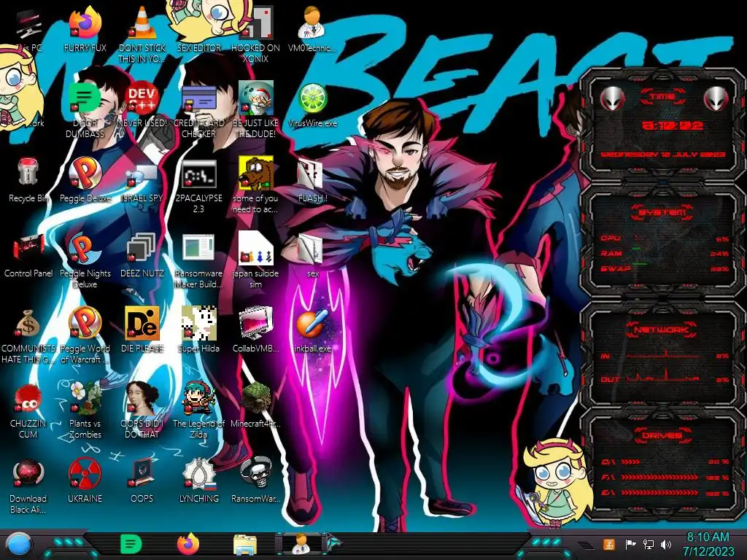Open Control Panel desktop icon

point(28,254)
